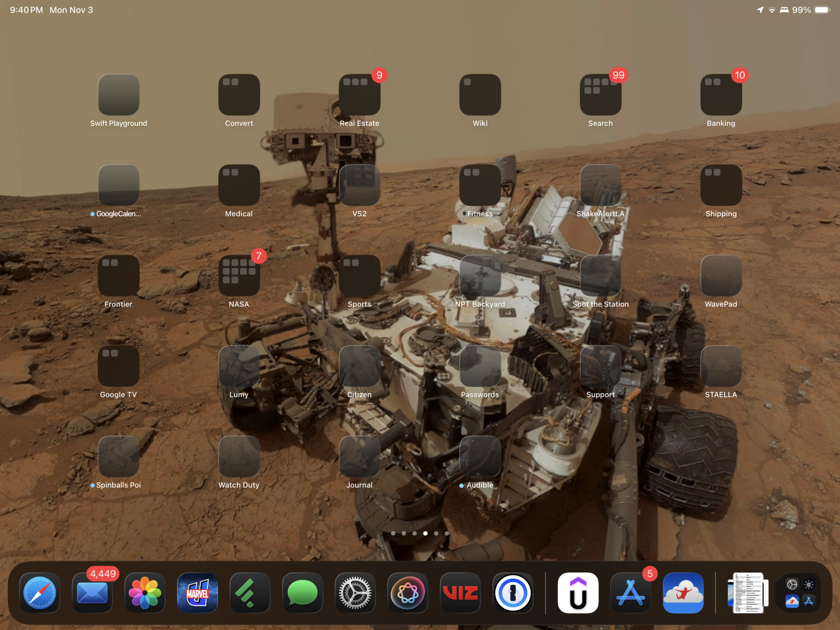
Task: Tap the battery status indicator
Action: pos(822,10)
